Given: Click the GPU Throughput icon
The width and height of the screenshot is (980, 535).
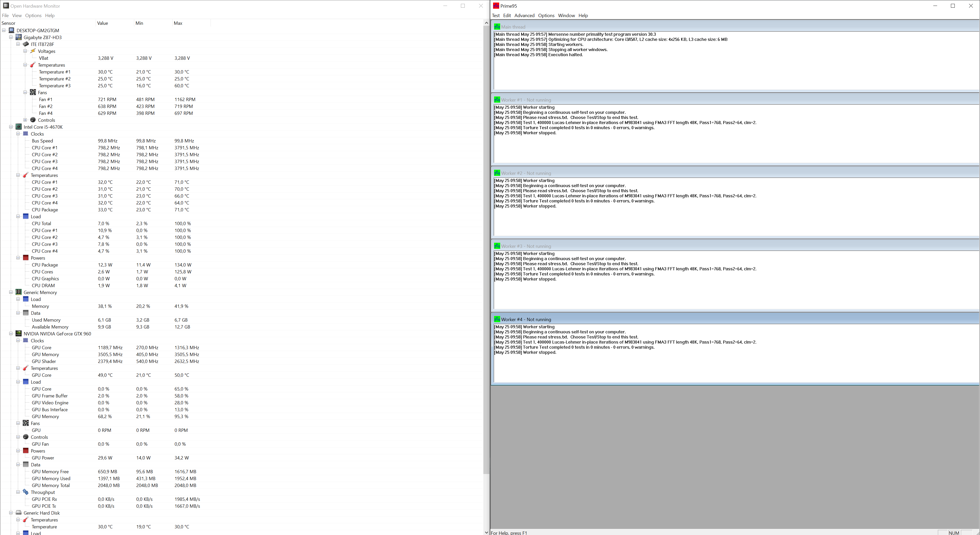Looking at the screenshot, I should pyautogui.click(x=26, y=492).
